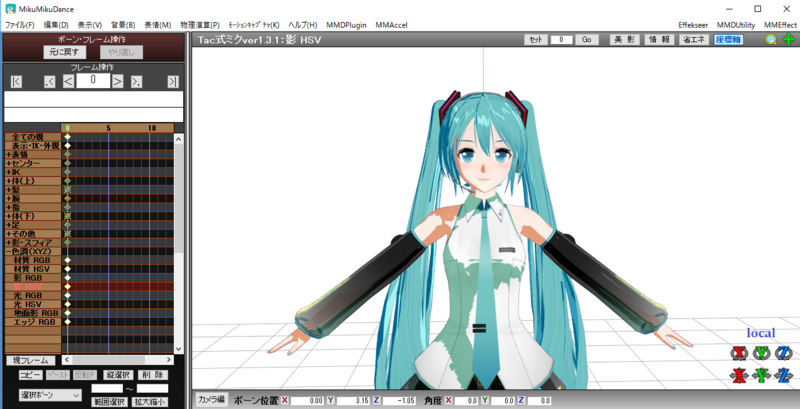This screenshot has width=800, height=409.
Task: Expand the +体(上) bone group
Action: [33, 181]
